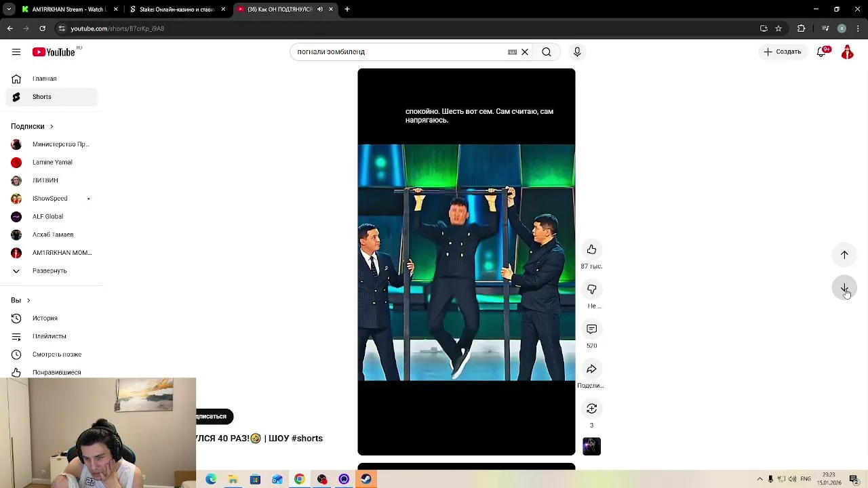Go to the next Short with down arrow

coord(845,289)
